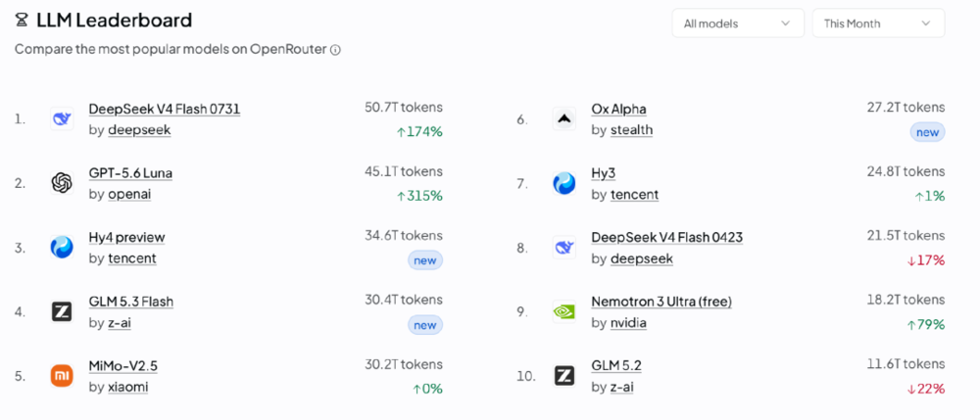Click the Nvidia logo beside Nemotron 3 Ultra
The height and width of the screenshot is (420, 980).
pyautogui.click(x=564, y=311)
